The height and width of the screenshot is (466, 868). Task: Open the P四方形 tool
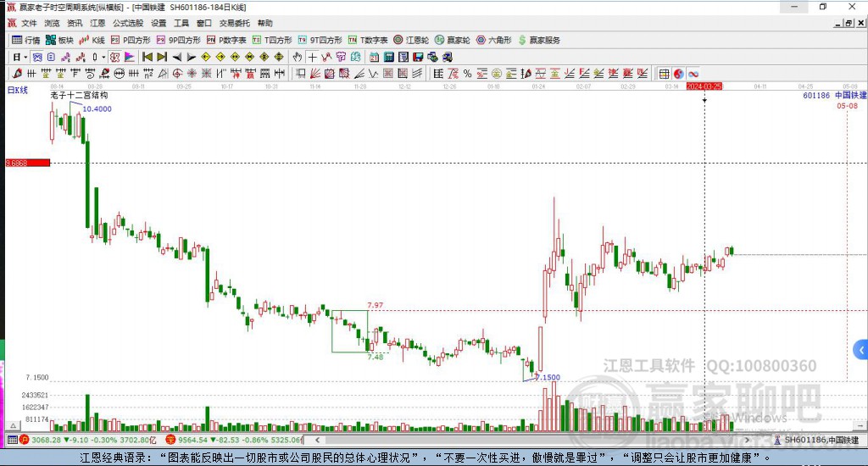(131, 41)
